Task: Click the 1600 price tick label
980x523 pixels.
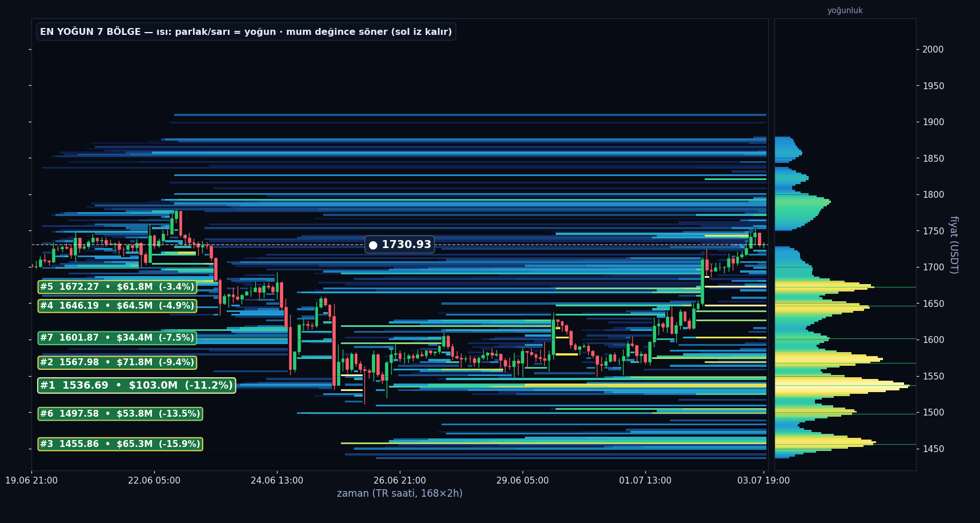Action: pyautogui.click(x=933, y=340)
